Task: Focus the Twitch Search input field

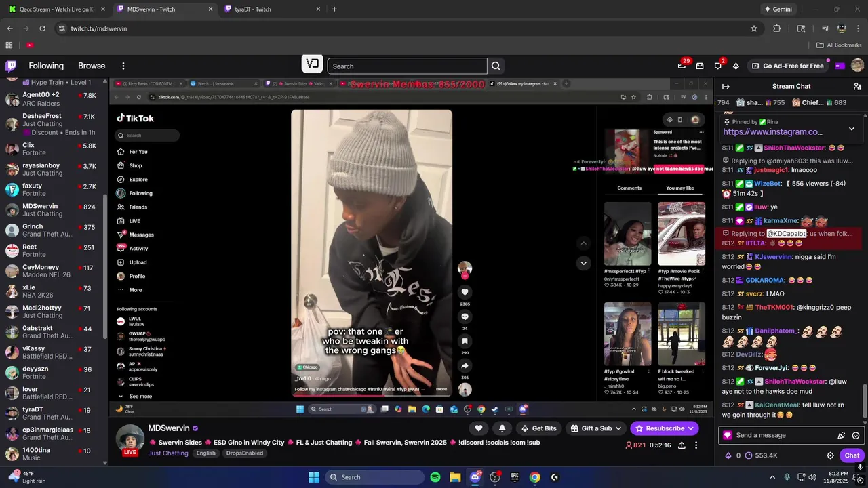Action: tap(407, 66)
